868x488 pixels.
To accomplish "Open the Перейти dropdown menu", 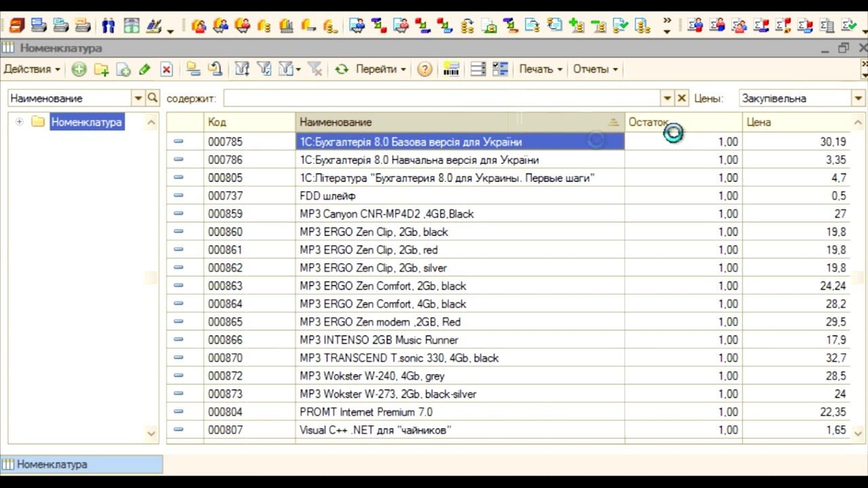I will (x=380, y=69).
